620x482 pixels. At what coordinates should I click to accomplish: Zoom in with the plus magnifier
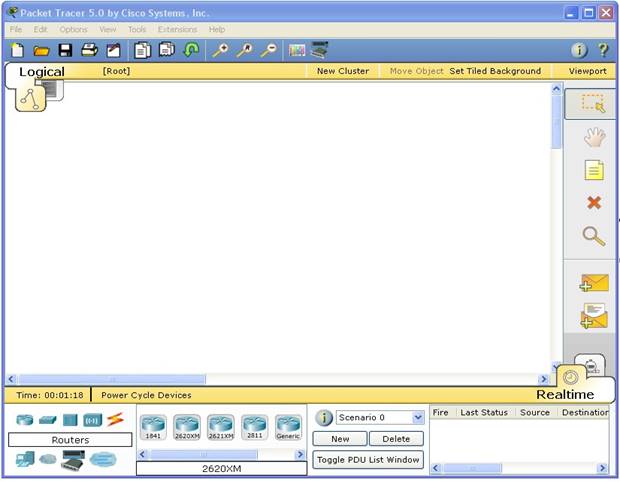(x=220, y=50)
